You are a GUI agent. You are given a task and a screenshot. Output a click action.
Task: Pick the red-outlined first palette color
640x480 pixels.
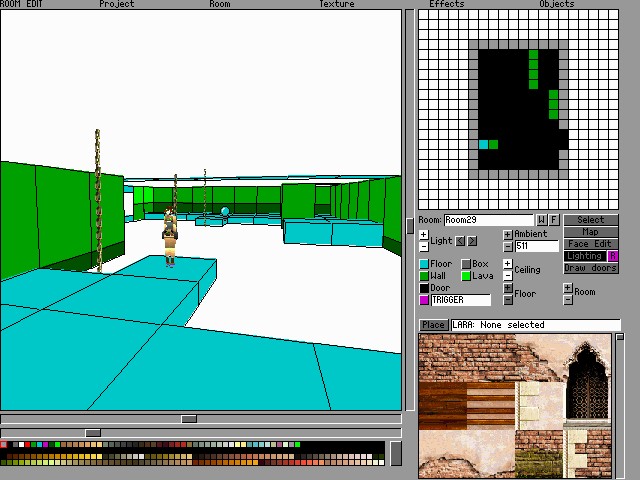click(4, 444)
